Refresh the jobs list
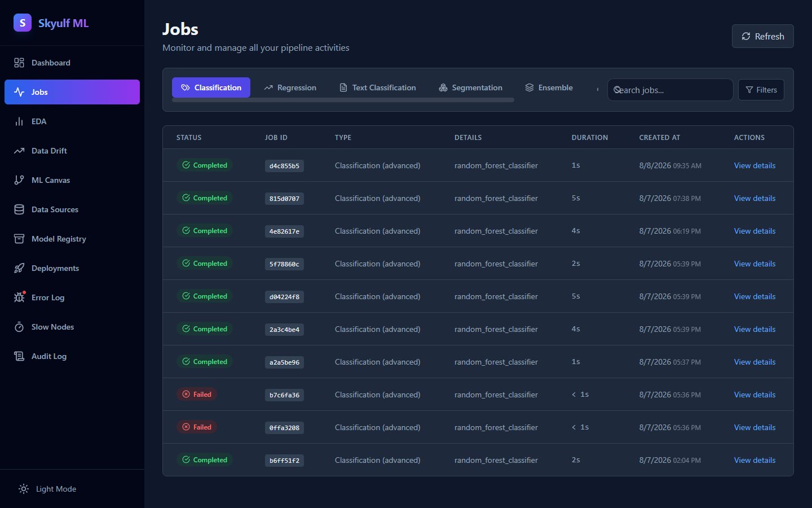The width and height of the screenshot is (812, 508). coord(763,36)
